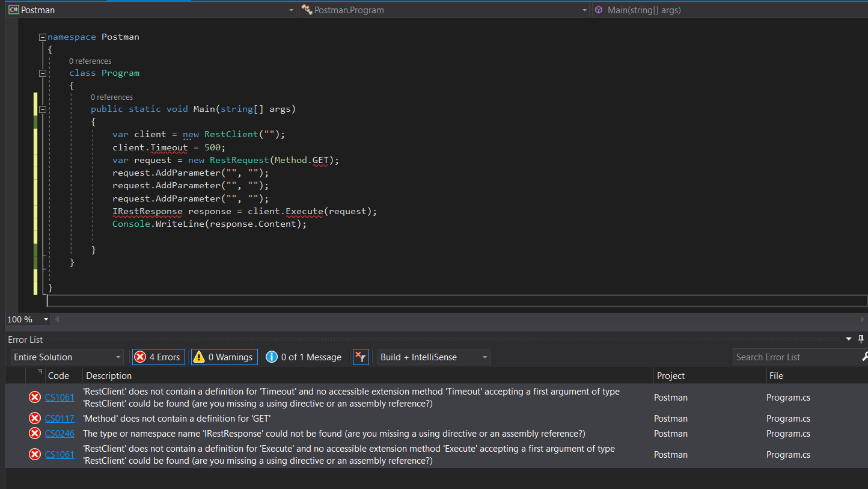Open the Main(string[] args) member dropdown
Image resolution: width=868 pixels, height=489 pixels.
pyautogui.click(x=730, y=10)
